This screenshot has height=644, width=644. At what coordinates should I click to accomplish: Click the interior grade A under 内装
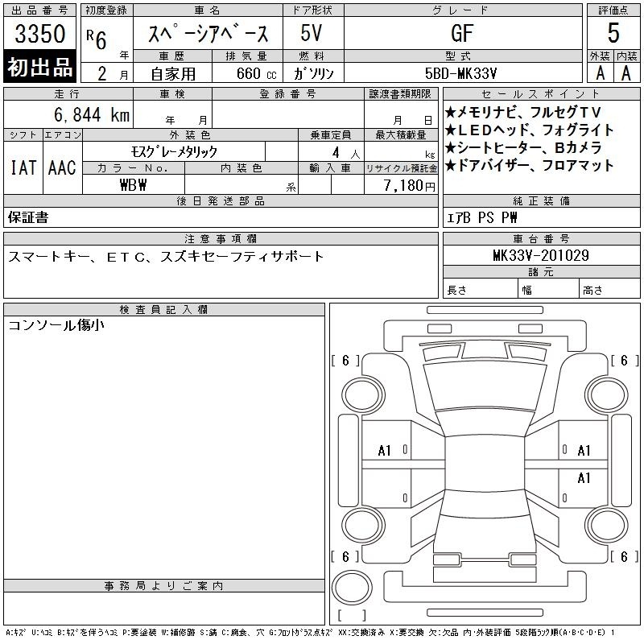click(x=626, y=72)
